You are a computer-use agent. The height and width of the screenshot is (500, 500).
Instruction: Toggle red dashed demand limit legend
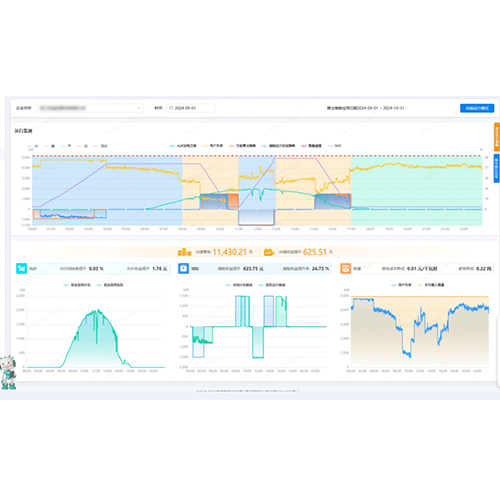click(311, 146)
